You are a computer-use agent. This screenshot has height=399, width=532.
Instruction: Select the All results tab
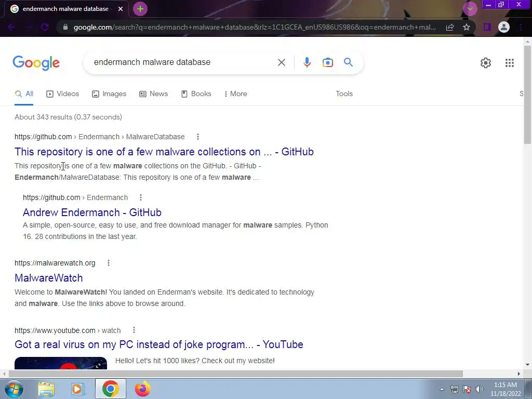(24, 94)
